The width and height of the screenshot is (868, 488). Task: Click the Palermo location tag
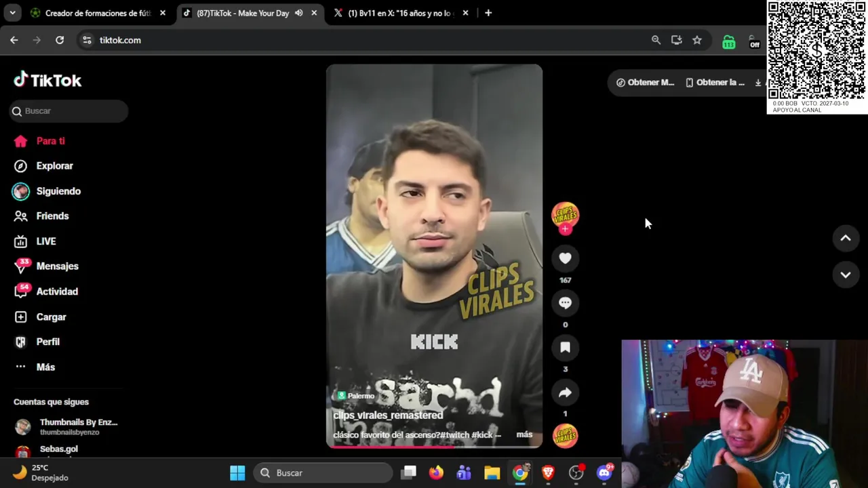pyautogui.click(x=356, y=396)
